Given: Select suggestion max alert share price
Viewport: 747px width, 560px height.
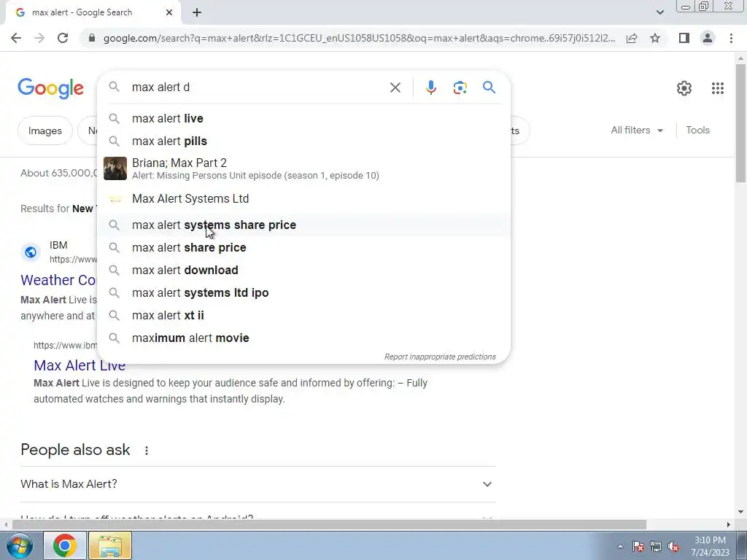Looking at the screenshot, I should point(303,248).
